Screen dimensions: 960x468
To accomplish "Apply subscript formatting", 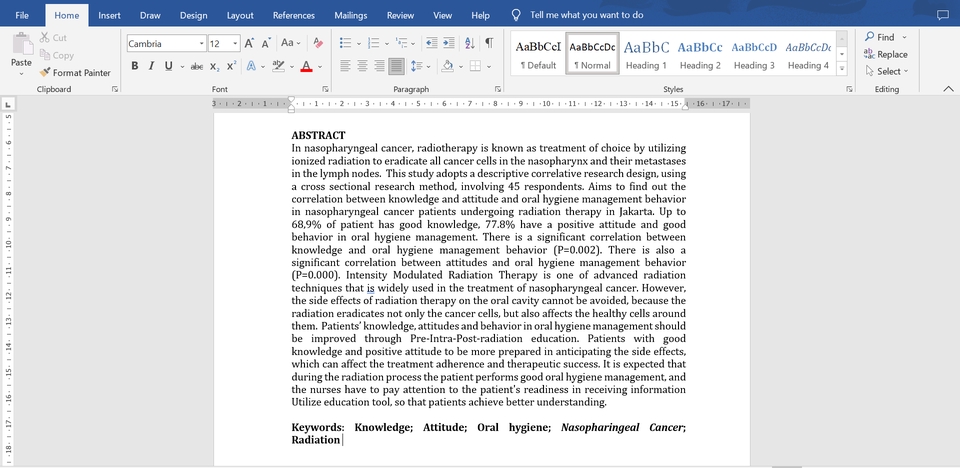I will 214,66.
